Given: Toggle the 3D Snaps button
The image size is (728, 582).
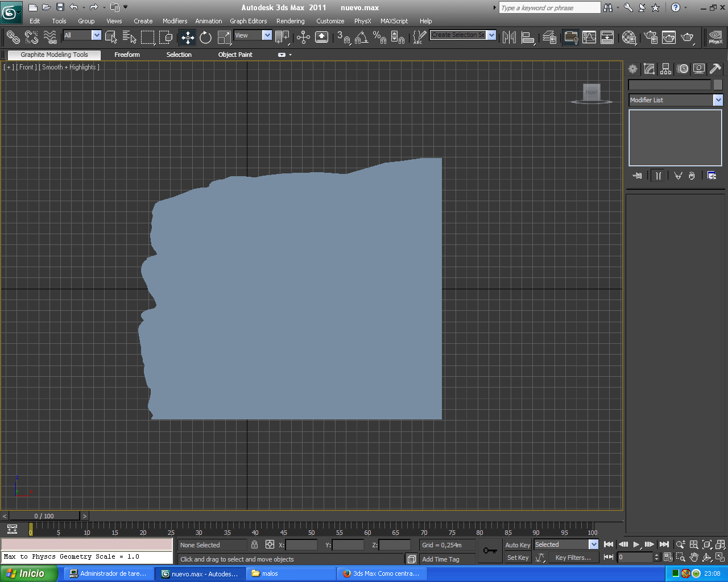Looking at the screenshot, I should pos(343,38).
